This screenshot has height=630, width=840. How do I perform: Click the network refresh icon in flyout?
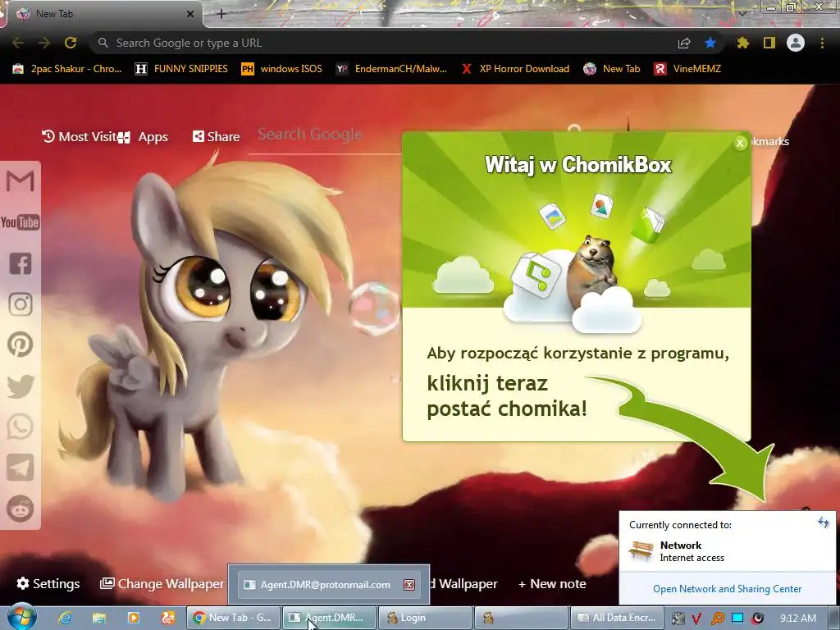tap(824, 523)
